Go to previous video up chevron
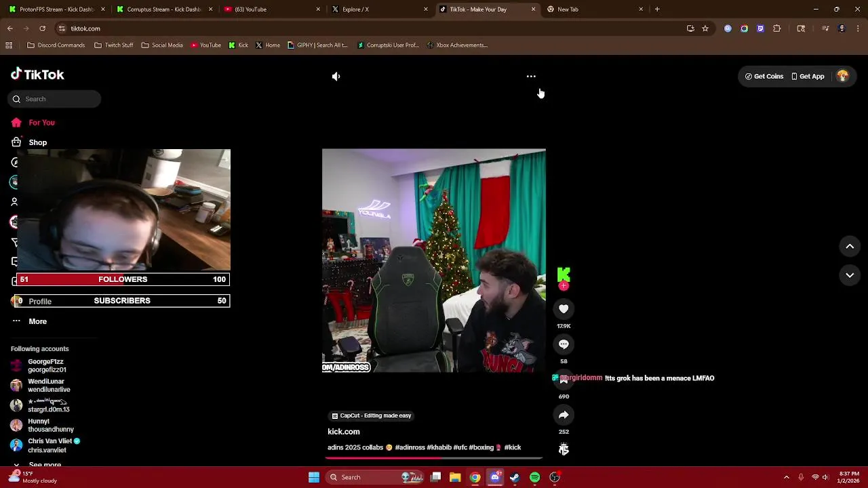The image size is (868, 488). tap(850, 247)
